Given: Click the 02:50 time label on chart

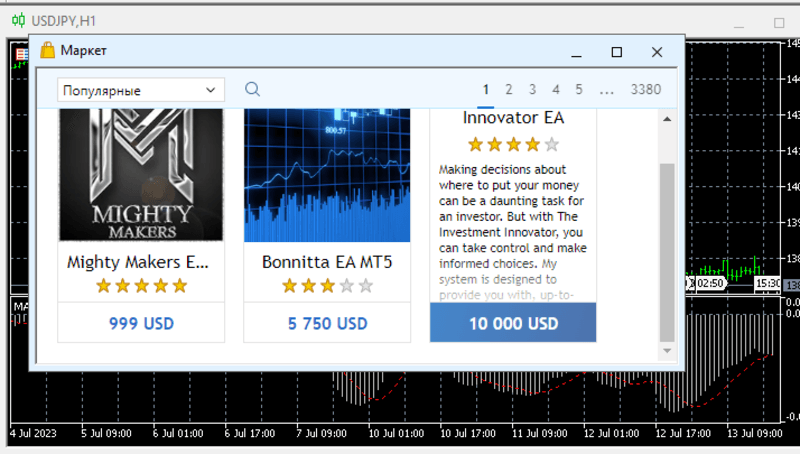Looking at the screenshot, I should [x=710, y=283].
